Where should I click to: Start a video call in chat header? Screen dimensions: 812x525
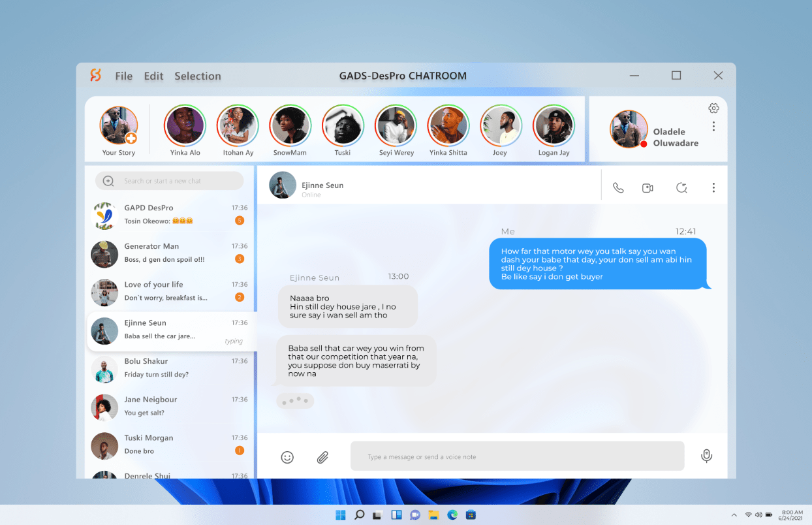pyautogui.click(x=648, y=188)
